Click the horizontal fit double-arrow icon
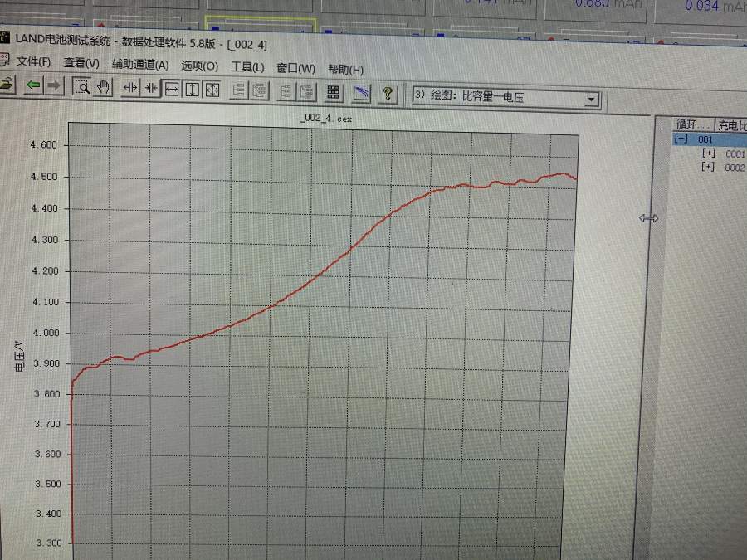 click(172, 89)
